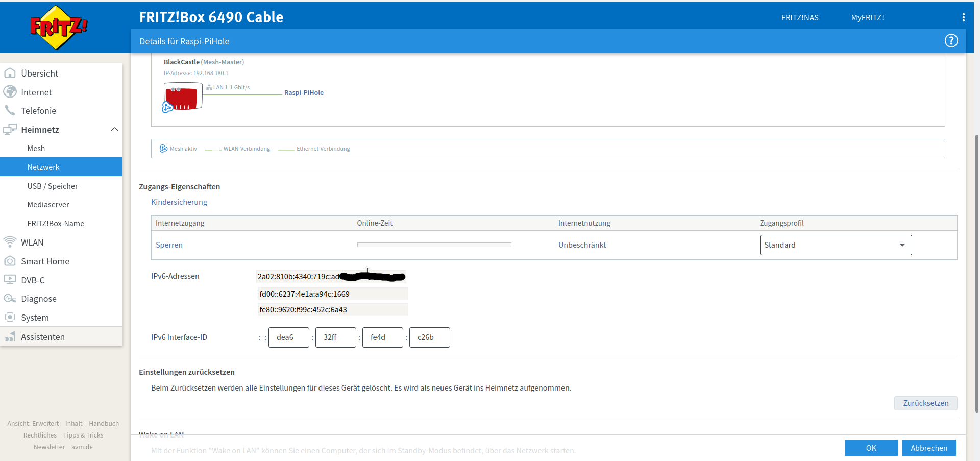Viewport: 980px width, 461px height.
Task: Click IPv6 address fd00::6237:4e1a:a94c:1669
Action: (333, 294)
